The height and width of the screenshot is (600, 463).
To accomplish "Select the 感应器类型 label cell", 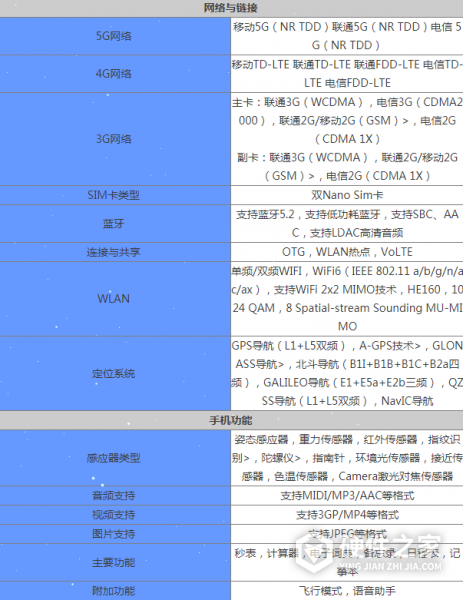I will tap(115, 458).
